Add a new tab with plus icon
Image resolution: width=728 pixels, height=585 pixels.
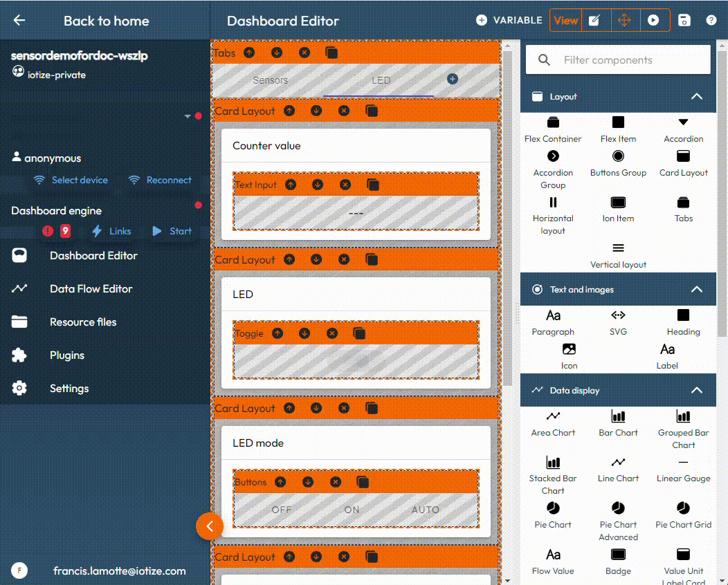point(453,80)
